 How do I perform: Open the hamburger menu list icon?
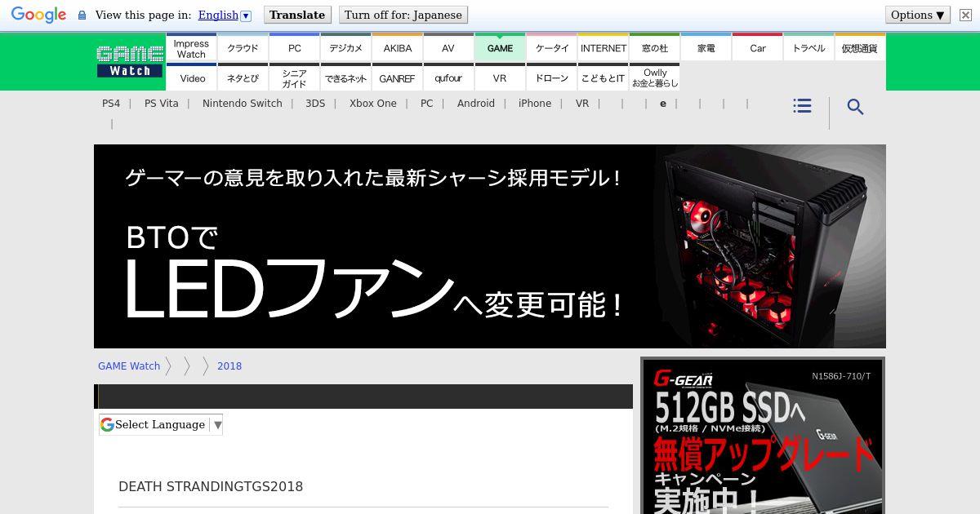click(802, 106)
